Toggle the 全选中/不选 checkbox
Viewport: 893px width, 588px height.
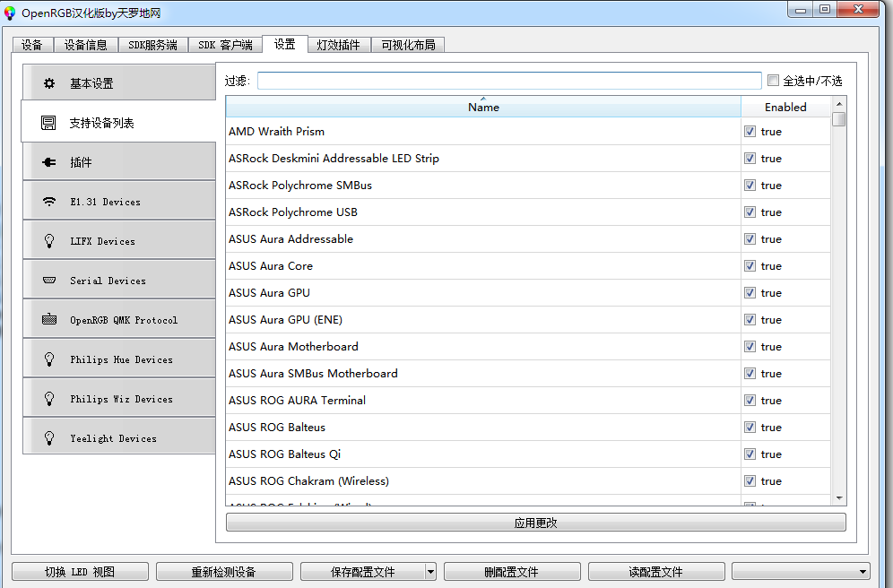[x=773, y=81]
